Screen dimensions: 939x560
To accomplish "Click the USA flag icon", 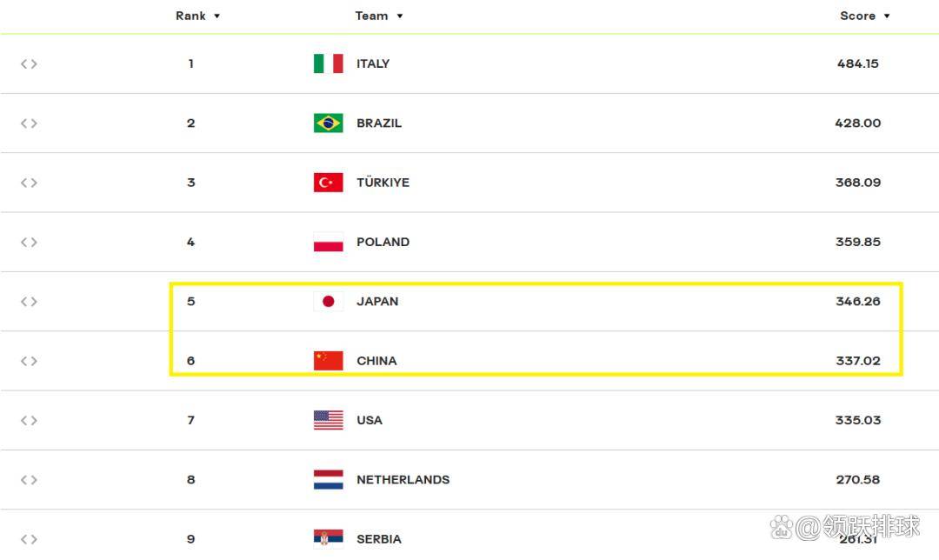I will [328, 420].
